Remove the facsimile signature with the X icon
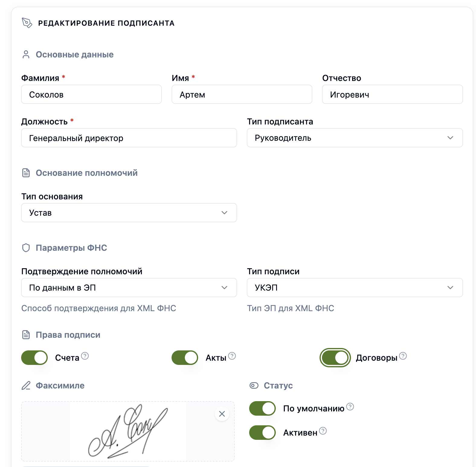Image resolution: width=476 pixels, height=467 pixels. coord(222,414)
